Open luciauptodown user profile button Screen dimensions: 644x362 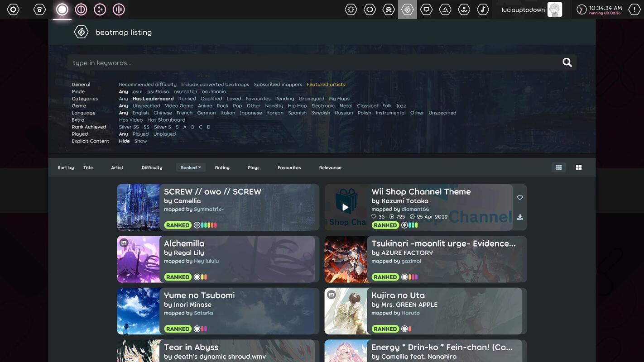[x=532, y=10]
